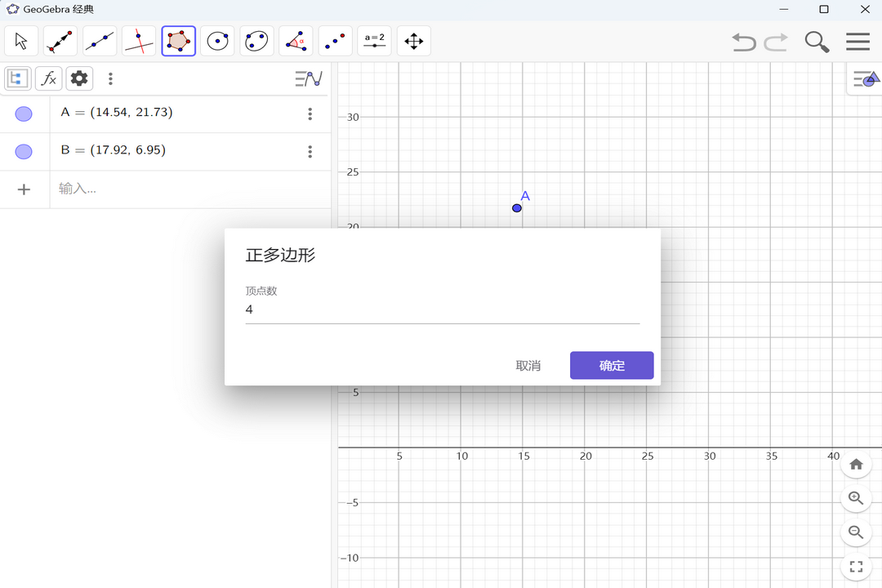
Task: Select the Move Graphics View tool
Action: point(413,41)
